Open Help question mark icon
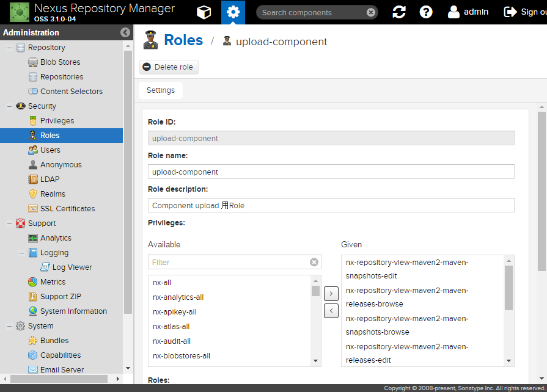The width and height of the screenshot is (547, 392). pyautogui.click(x=425, y=12)
